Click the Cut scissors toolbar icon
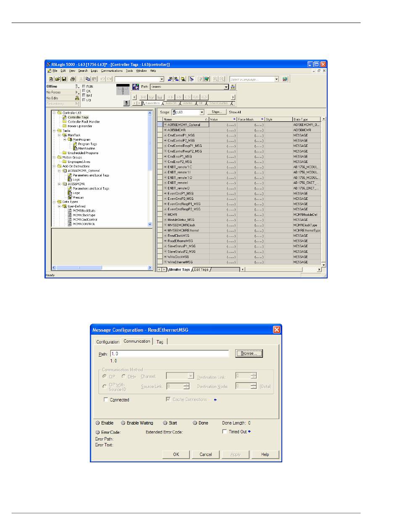The width and height of the screenshot is (399, 532). 81,79
